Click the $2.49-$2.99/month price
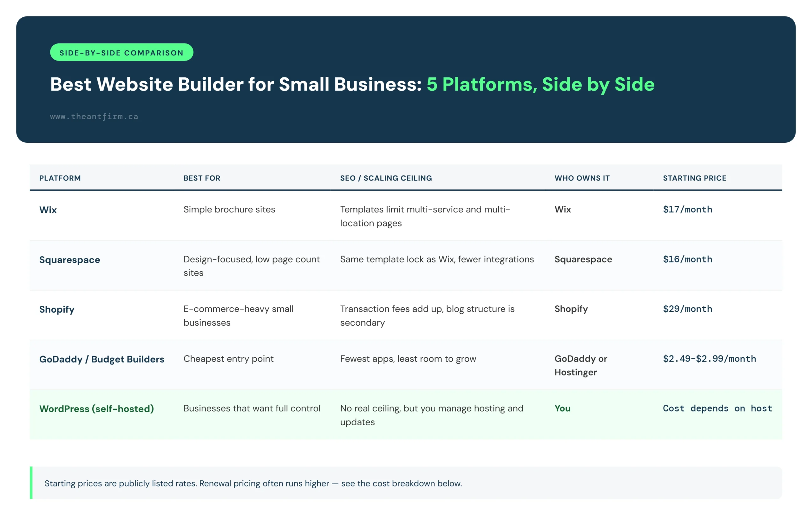Screen dimensions: 812x521 click(710, 359)
